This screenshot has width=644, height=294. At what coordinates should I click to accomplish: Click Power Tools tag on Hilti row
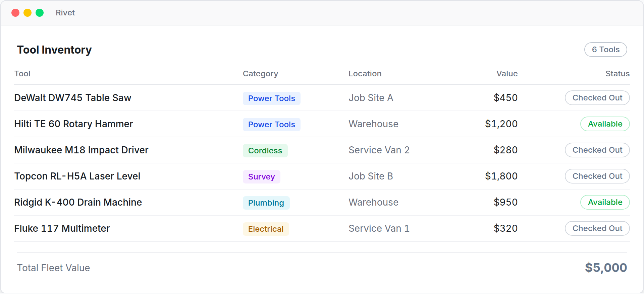[272, 125]
